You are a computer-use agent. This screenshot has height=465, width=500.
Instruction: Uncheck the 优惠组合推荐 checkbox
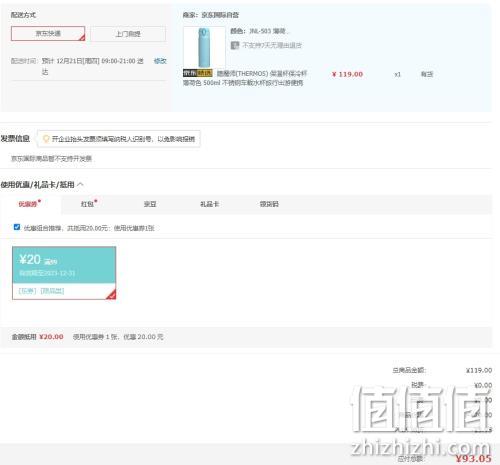pyautogui.click(x=17, y=227)
